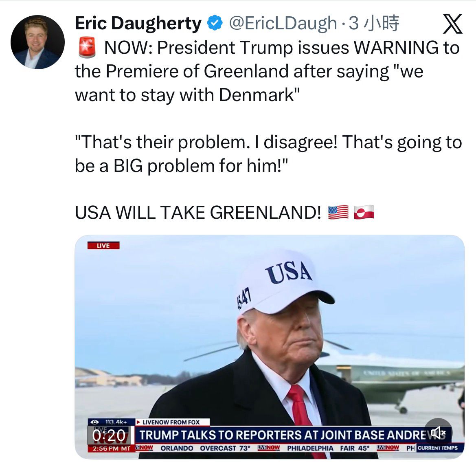This screenshot has width=476, height=462.
Task: Click the Greenland flag emoji
Action: pos(364,212)
